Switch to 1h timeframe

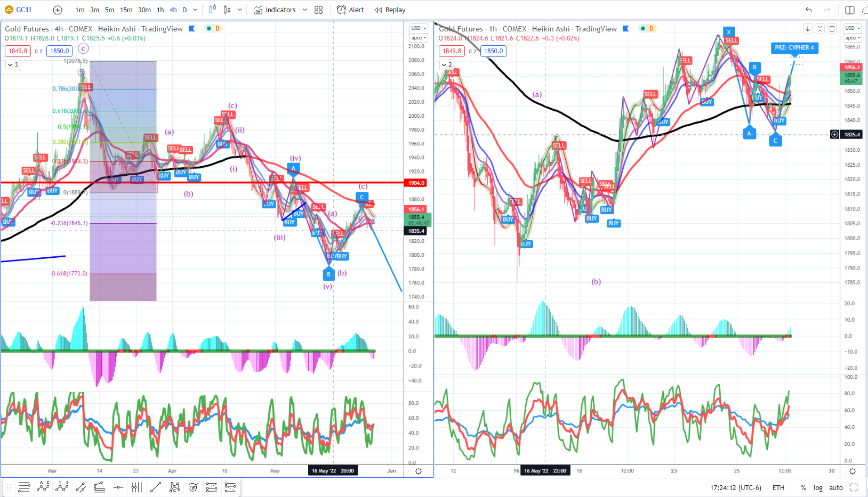pos(160,10)
